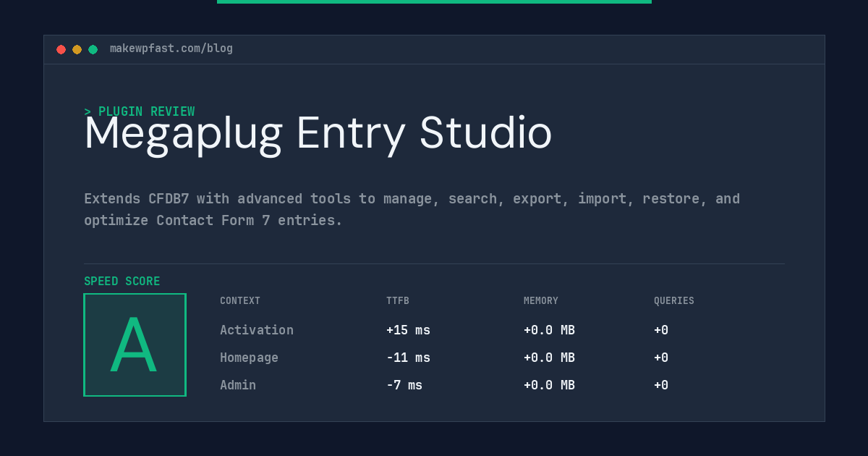
Task: Click the '-7 ms' TTFB value
Action: pyautogui.click(x=404, y=385)
